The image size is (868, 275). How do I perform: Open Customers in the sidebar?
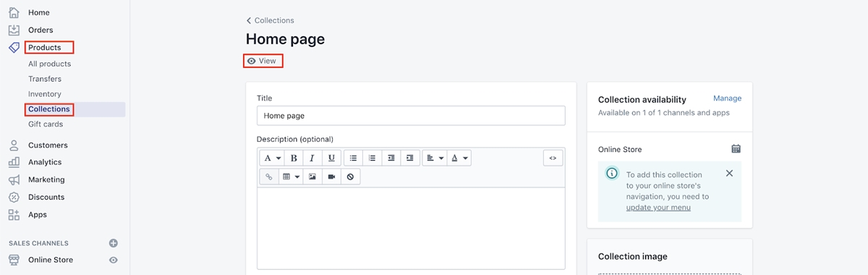48,145
